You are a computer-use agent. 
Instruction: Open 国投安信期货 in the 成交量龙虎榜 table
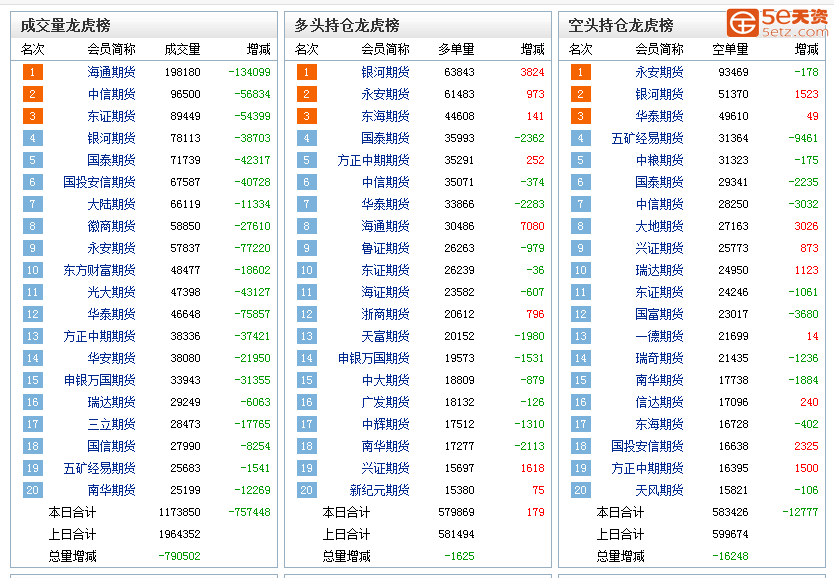(99, 182)
